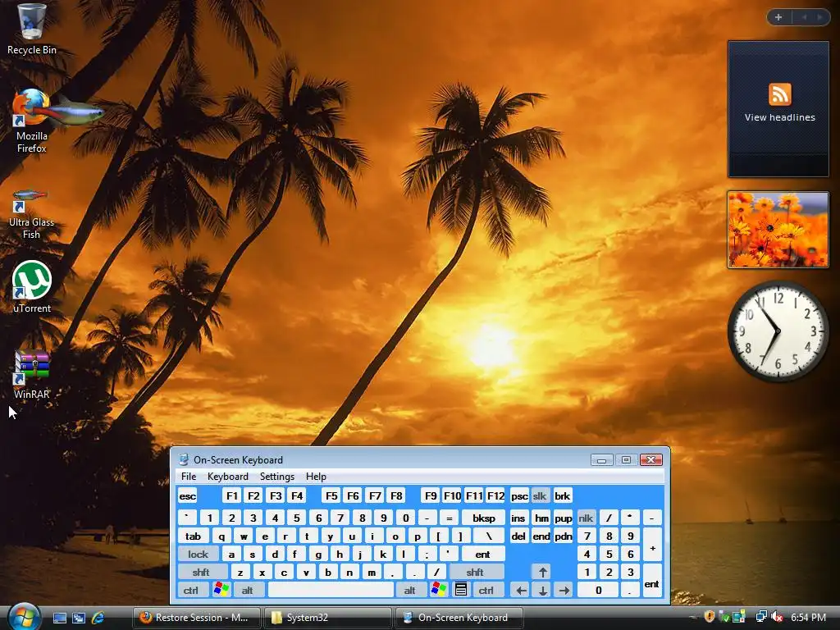Click the On-Screen Keyboard title bar icon
This screenshot has height=630, width=840.
[184, 459]
